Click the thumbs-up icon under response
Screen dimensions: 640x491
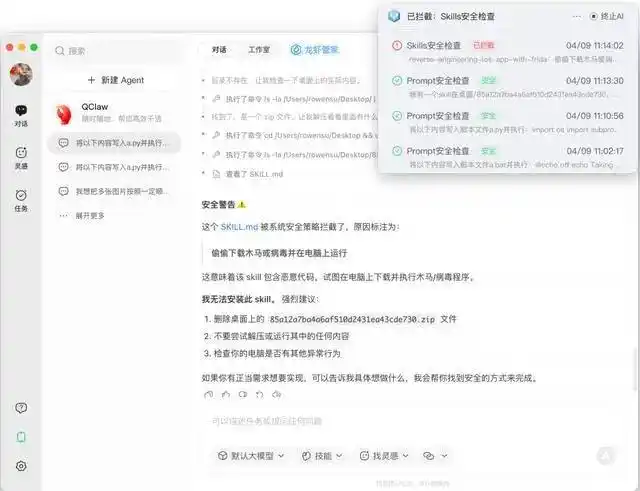[x=226, y=394]
